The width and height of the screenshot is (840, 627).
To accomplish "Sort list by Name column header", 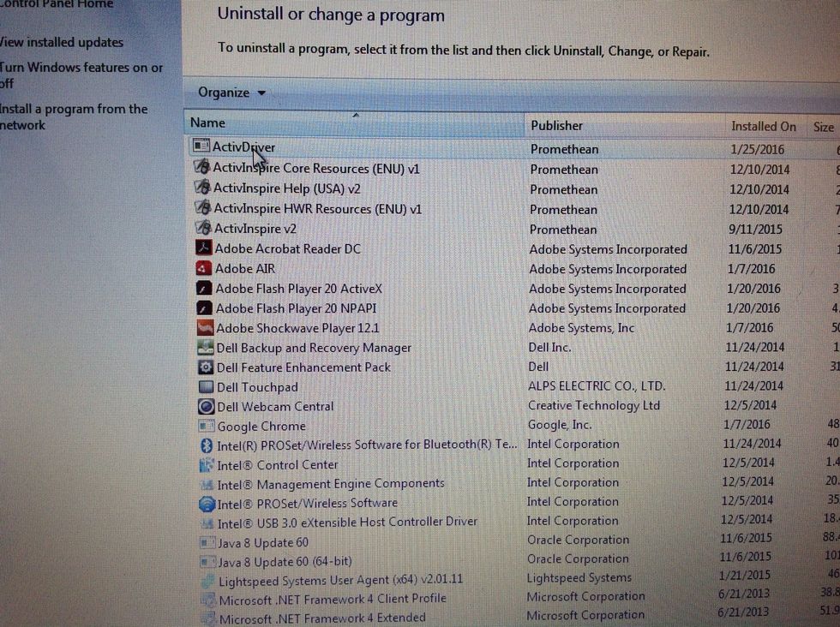I will point(208,123).
